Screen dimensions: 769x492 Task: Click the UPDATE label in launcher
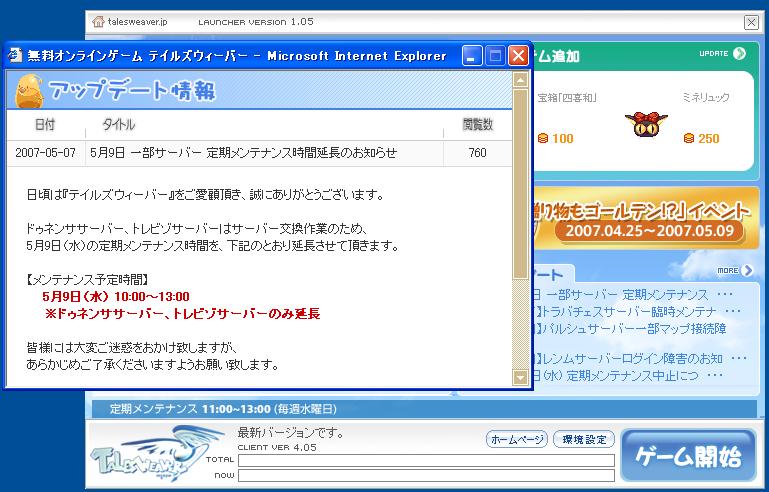[714, 53]
